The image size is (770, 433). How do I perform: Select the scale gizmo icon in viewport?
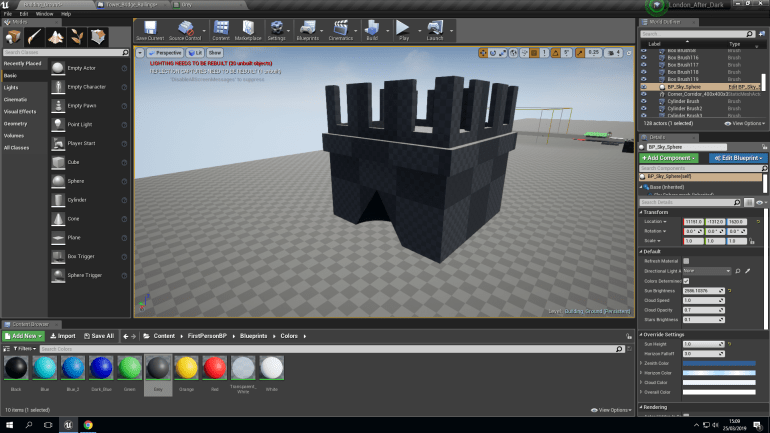point(502,53)
